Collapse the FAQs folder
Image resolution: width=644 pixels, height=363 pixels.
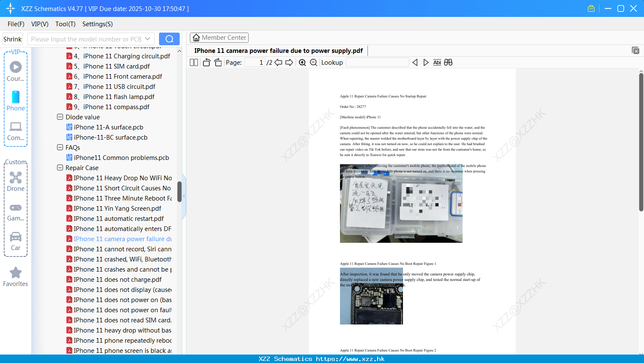pyautogui.click(x=60, y=147)
